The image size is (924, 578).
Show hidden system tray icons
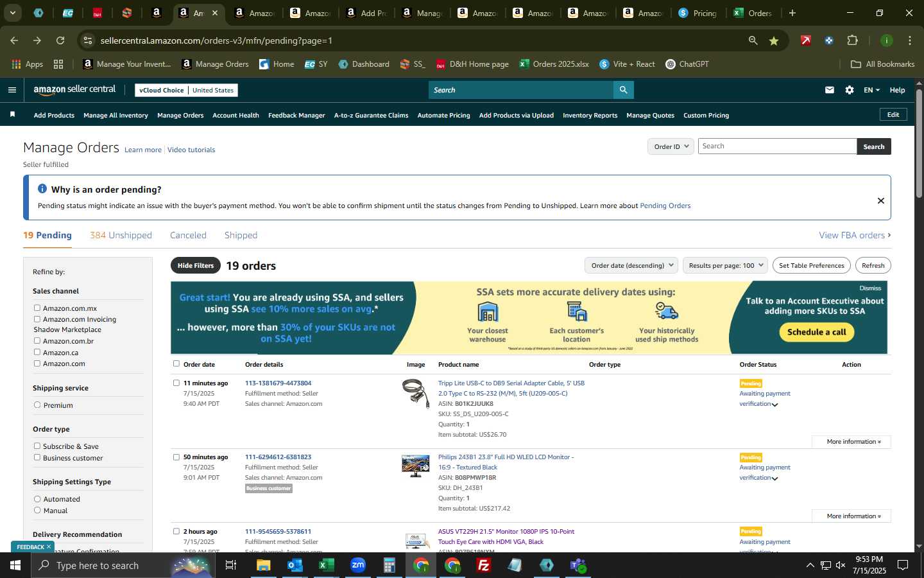click(x=810, y=565)
